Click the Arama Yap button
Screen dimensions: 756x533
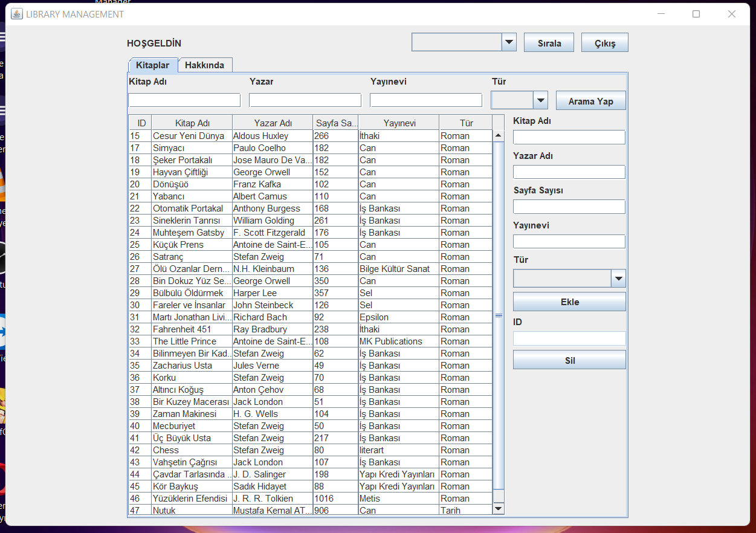pos(590,100)
